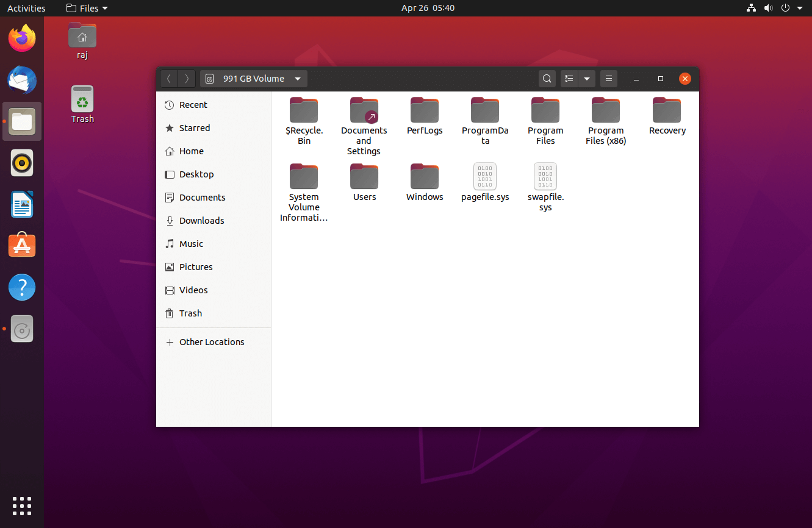This screenshot has width=812, height=528.
Task: Go to Music in the sidebar
Action: click(x=214, y=244)
